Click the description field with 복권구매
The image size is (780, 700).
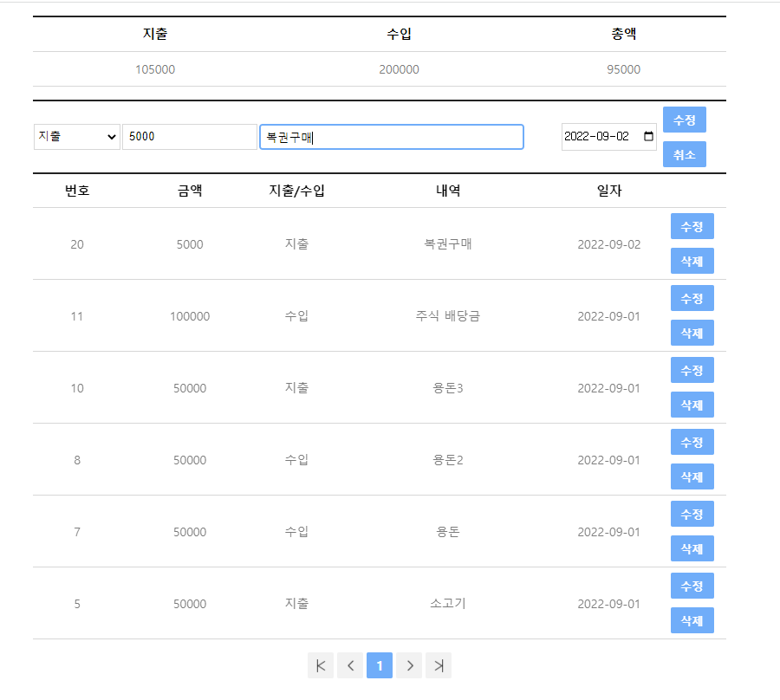(x=392, y=137)
